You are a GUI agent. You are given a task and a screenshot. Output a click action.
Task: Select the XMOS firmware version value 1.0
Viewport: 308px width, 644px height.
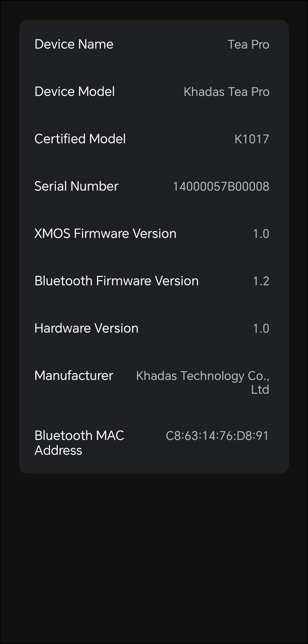click(261, 234)
